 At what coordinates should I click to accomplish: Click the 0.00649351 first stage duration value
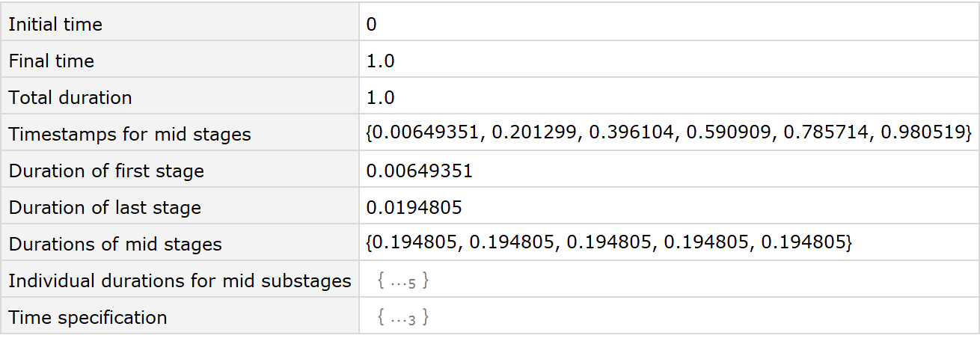[420, 171]
